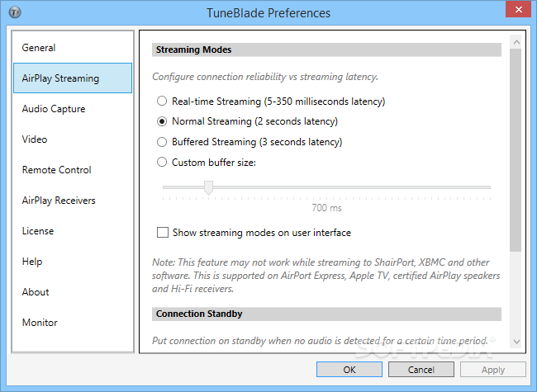Viewport: 537px width, 392px height.
Task: Go to Audio Capture settings
Action: click(x=73, y=108)
